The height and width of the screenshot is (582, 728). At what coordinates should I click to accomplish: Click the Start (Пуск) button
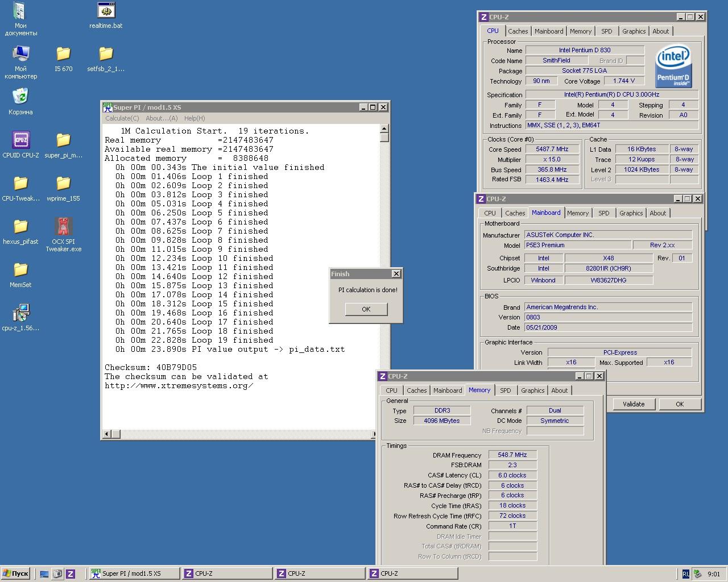click(x=15, y=573)
